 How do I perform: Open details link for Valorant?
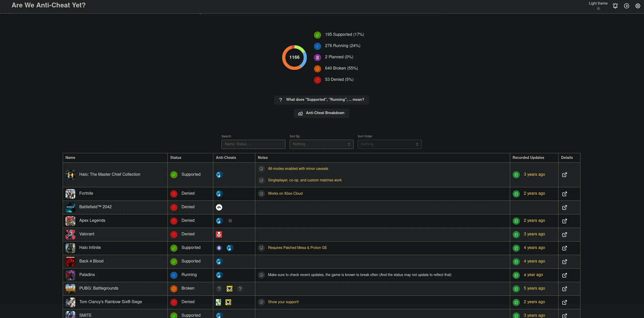coord(564,235)
